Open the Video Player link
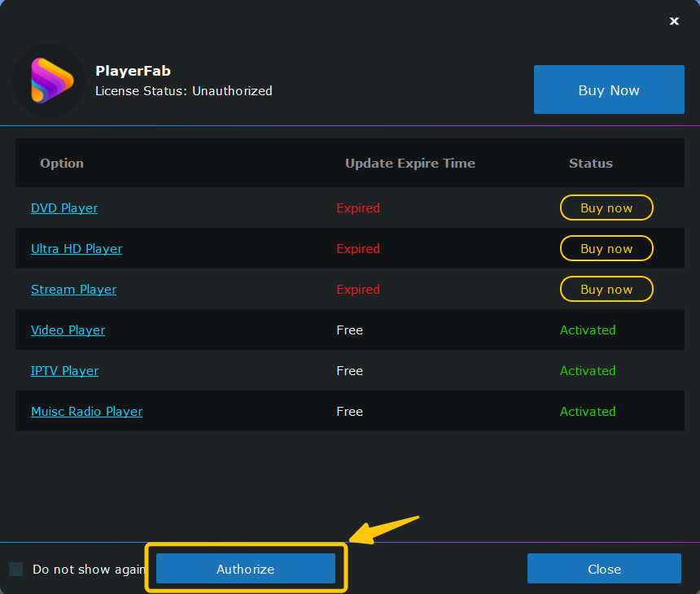 coord(68,330)
